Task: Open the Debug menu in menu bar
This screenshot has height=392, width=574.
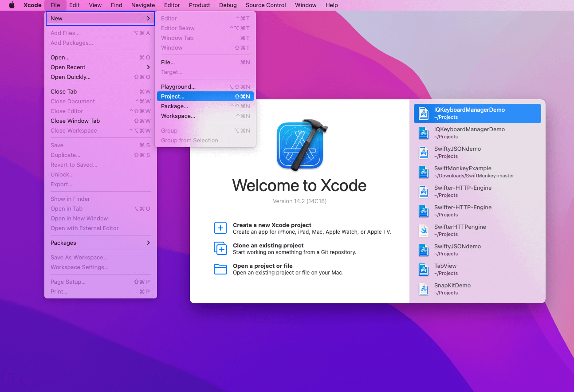Action: pyautogui.click(x=228, y=5)
